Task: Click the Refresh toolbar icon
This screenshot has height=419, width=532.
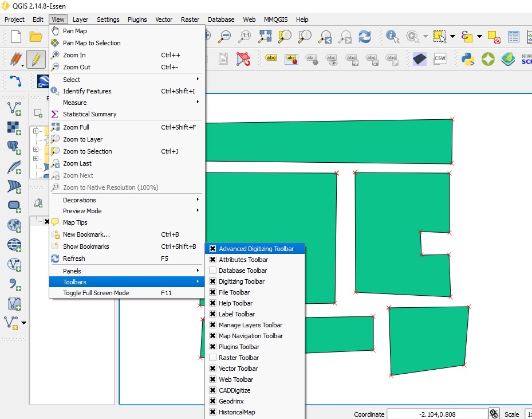Action: tap(365, 36)
